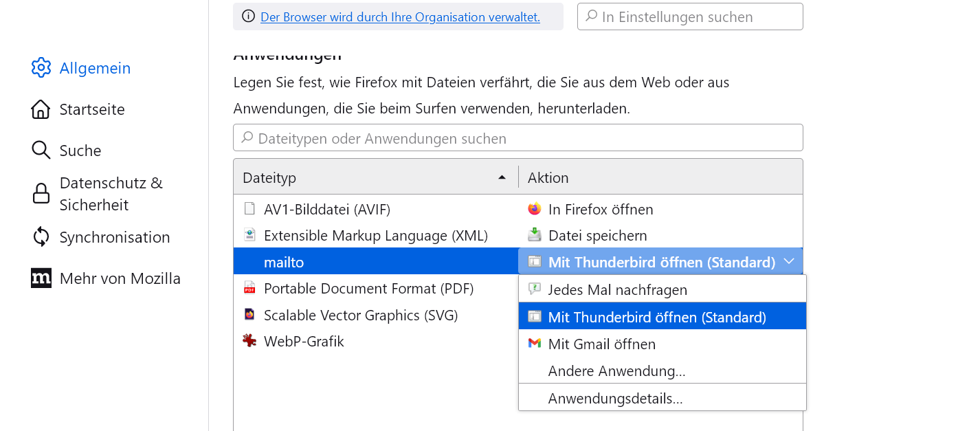Select 'Jedes Mal nachfragen' option
The height and width of the screenshot is (431, 980).
tap(617, 290)
